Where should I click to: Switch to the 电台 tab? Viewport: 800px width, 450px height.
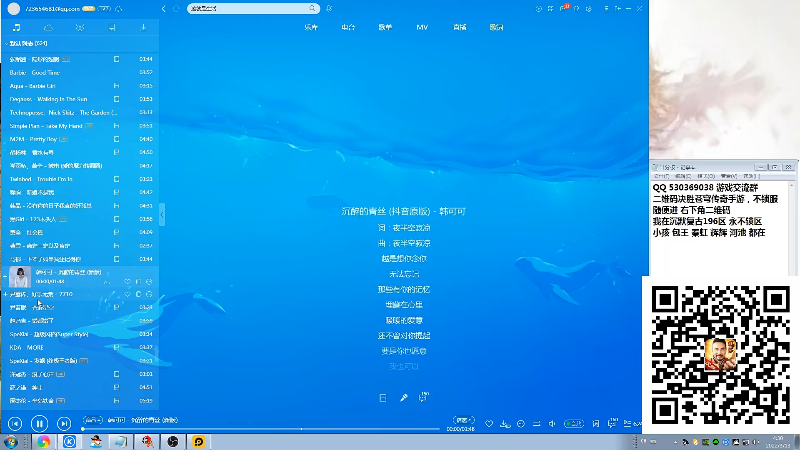click(348, 28)
